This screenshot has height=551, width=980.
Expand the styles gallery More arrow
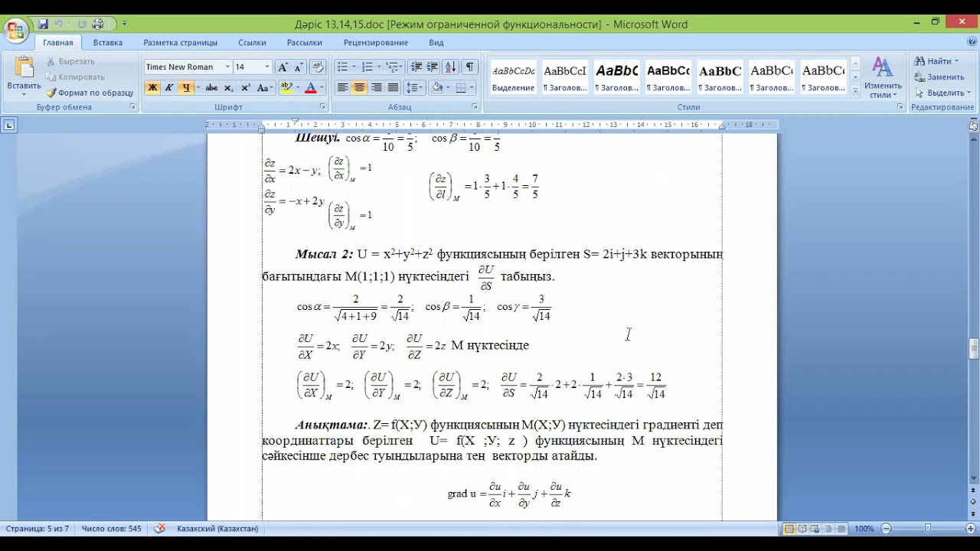pos(855,90)
